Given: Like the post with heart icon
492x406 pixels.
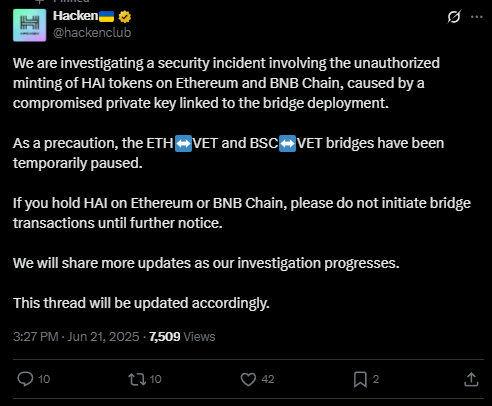Looking at the screenshot, I should pos(248,379).
